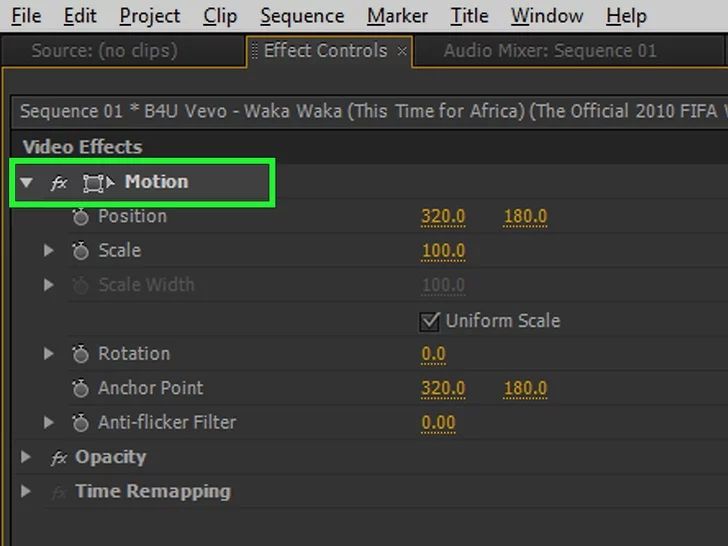The width and height of the screenshot is (728, 546).
Task: Open the Clip menu
Action: (x=220, y=16)
